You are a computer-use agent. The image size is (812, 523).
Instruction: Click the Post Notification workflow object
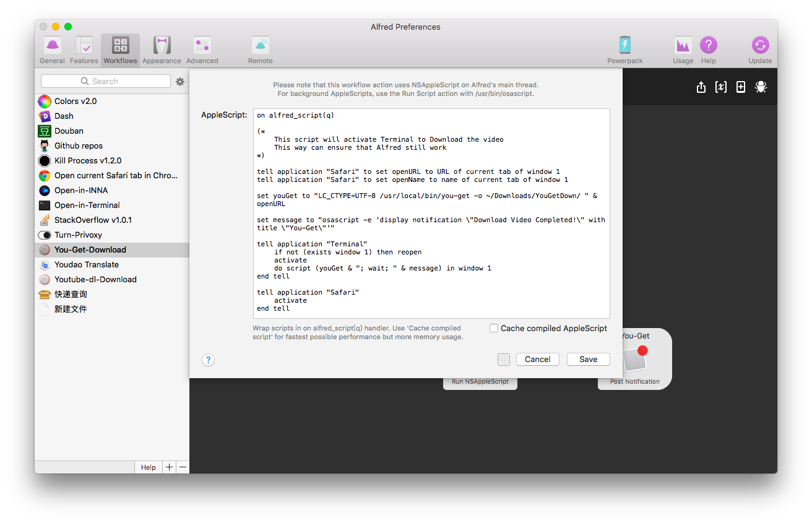(635, 360)
